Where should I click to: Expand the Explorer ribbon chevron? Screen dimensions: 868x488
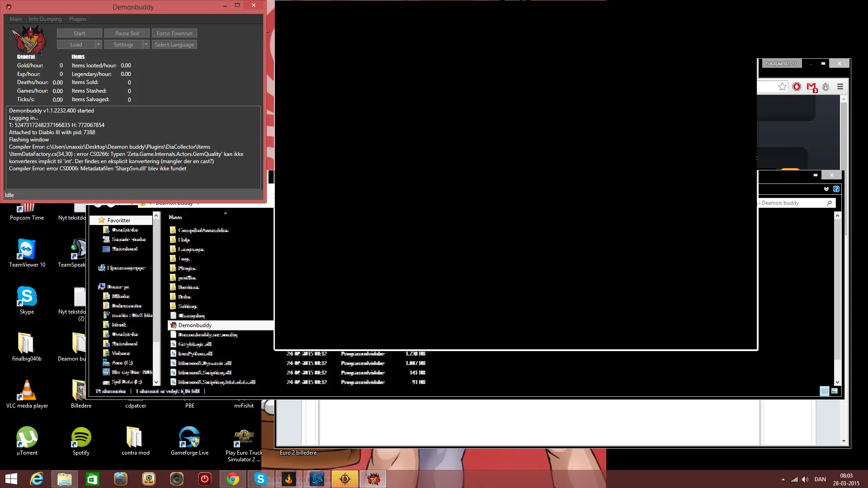tap(826, 189)
